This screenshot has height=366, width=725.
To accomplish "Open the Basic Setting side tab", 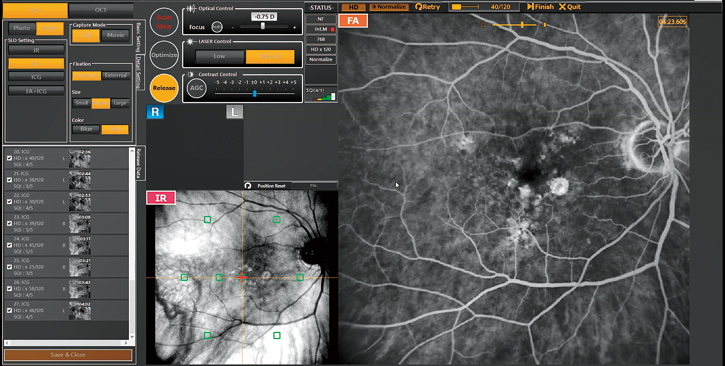I will tap(138, 37).
